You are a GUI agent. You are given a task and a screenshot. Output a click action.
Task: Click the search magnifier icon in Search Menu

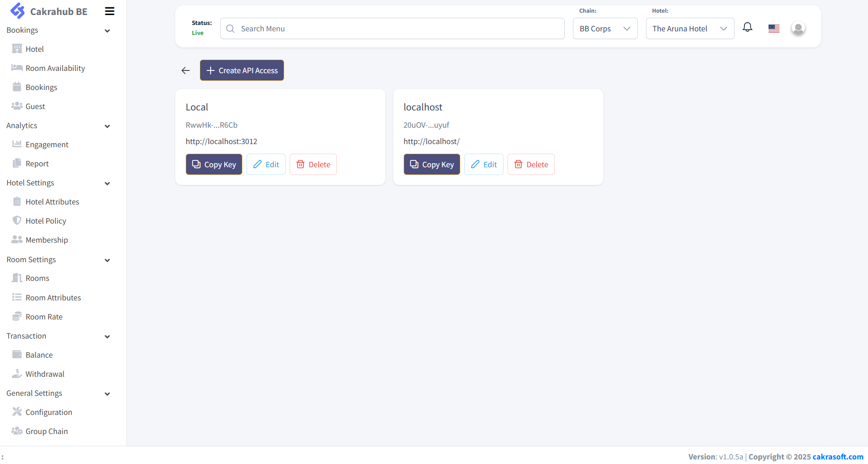pyautogui.click(x=230, y=28)
